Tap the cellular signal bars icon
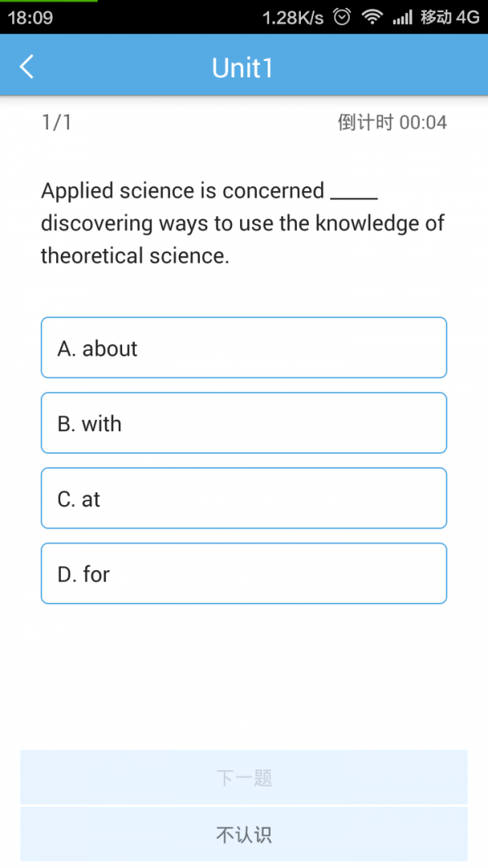Screen dimensions: 488x868 point(402,18)
